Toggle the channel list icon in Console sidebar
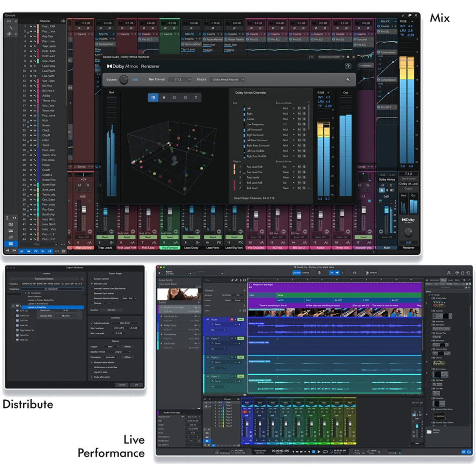 [63, 21]
